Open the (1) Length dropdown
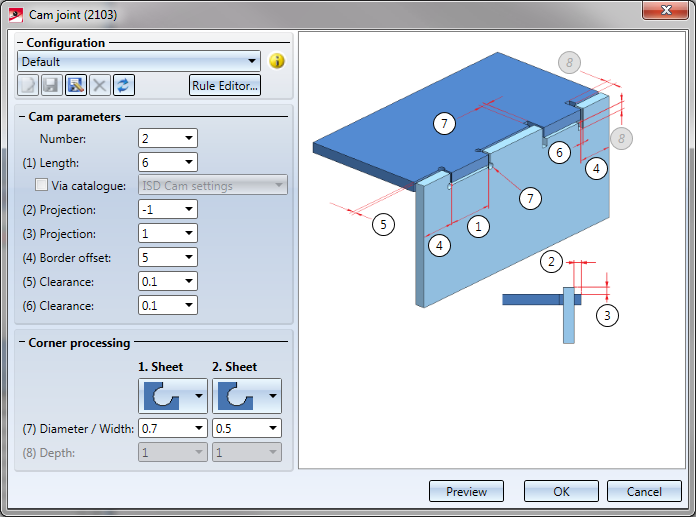The height and width of the screenshot is (517, 696). coord(168,162)
